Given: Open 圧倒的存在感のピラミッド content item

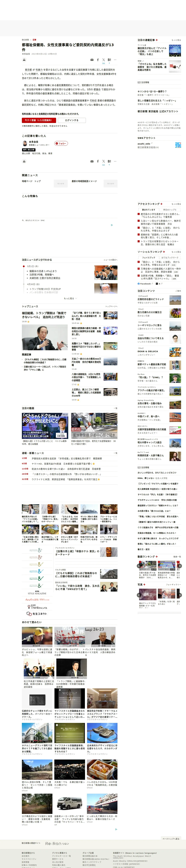Looking at the screenshot, I should click(x=151, y=299).
